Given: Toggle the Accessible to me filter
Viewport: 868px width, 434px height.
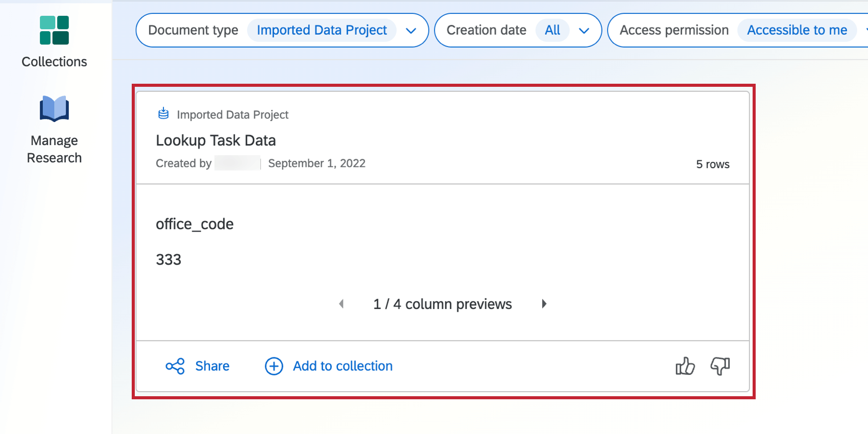Looking at the screenshot, I should pyautogui.click(x=796, y=30).
